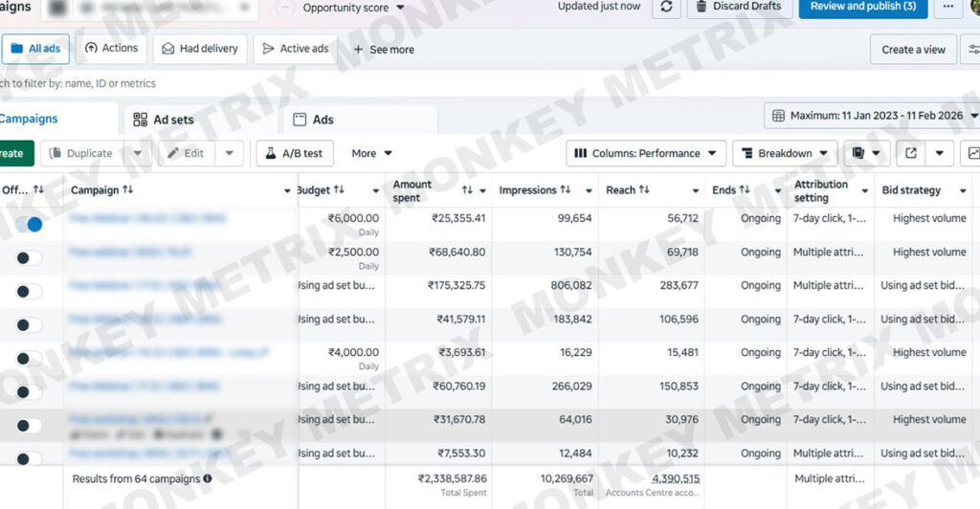Image resolution: width=980 pixels, height=509 pixels.
Task: Click the sort arrows on the Reach column
Action: (644, 190)
